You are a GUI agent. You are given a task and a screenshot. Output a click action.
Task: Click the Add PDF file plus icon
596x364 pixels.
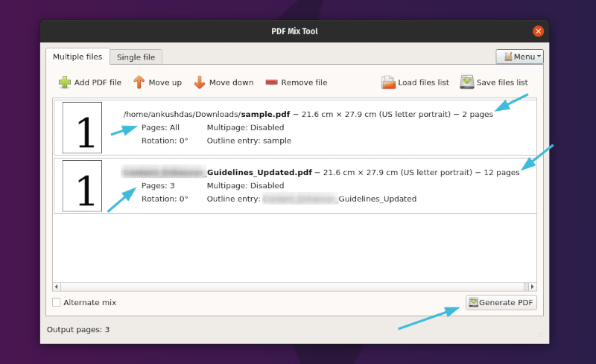click(65, 83)
